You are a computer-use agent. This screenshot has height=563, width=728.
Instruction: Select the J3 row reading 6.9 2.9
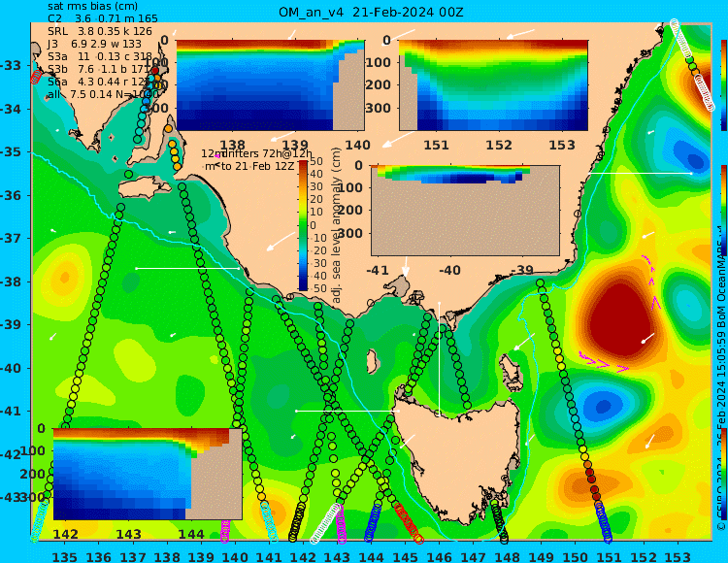[x=95, y=44]
